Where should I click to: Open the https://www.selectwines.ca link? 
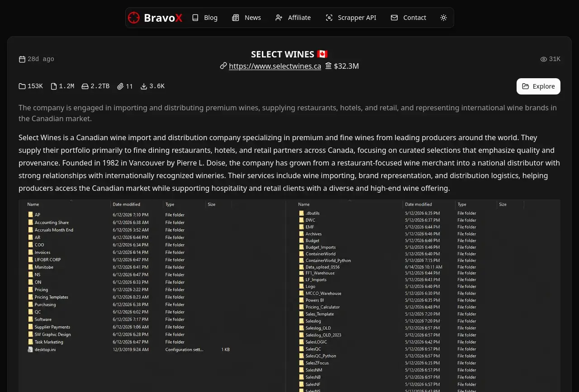pos(275,66)
